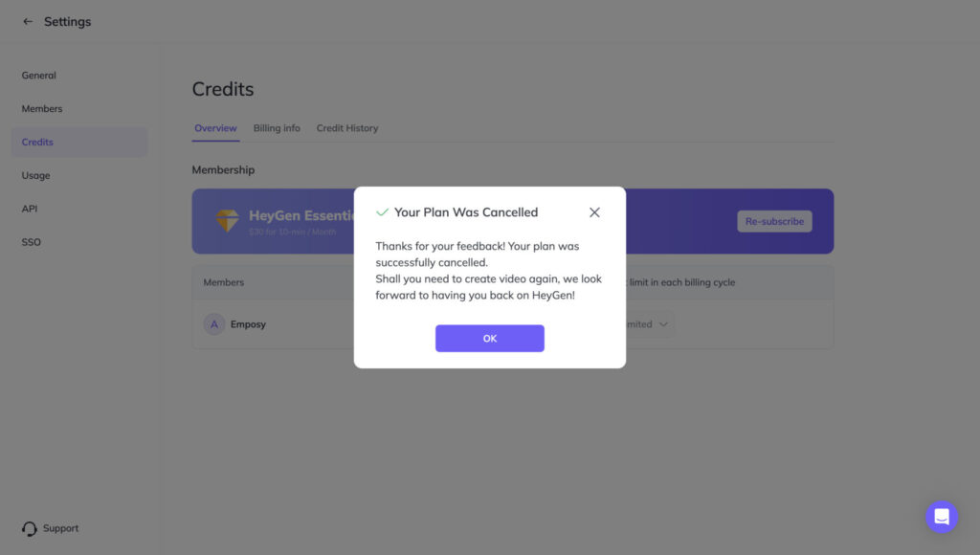
Task: Open the Usage settings page
Action: point(35,176)
